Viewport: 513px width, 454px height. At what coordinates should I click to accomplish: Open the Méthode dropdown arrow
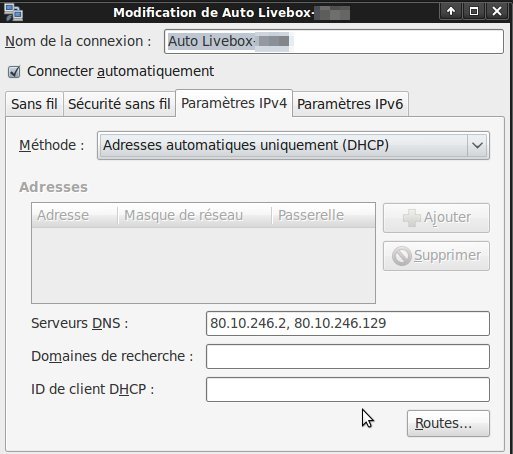[477, 145]
